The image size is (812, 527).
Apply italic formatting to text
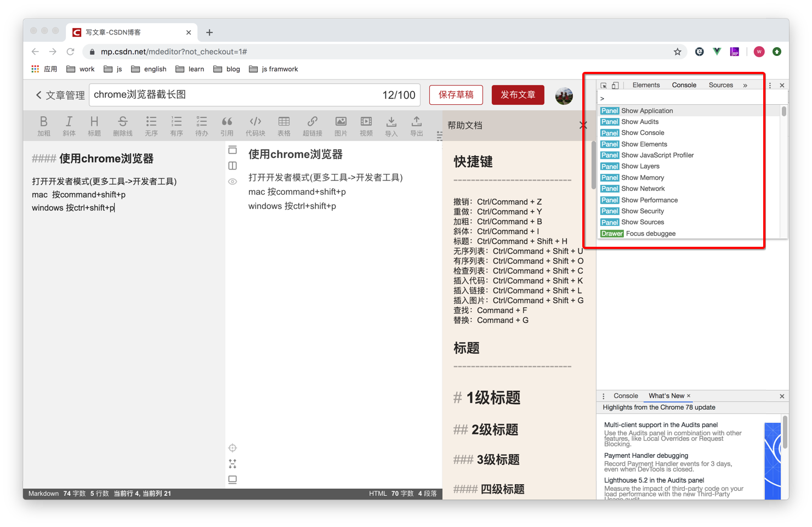tap(69, 125)
